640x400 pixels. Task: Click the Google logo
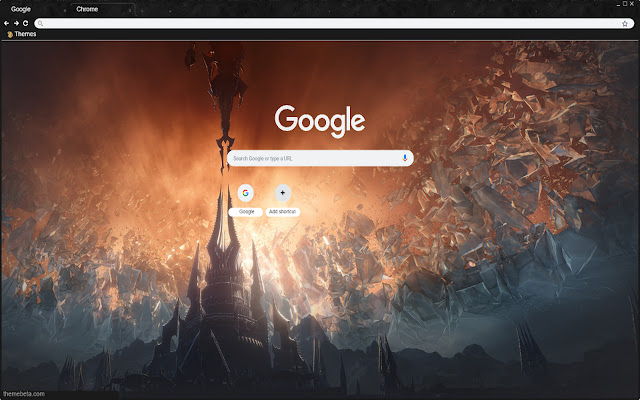tap(320, 121)
